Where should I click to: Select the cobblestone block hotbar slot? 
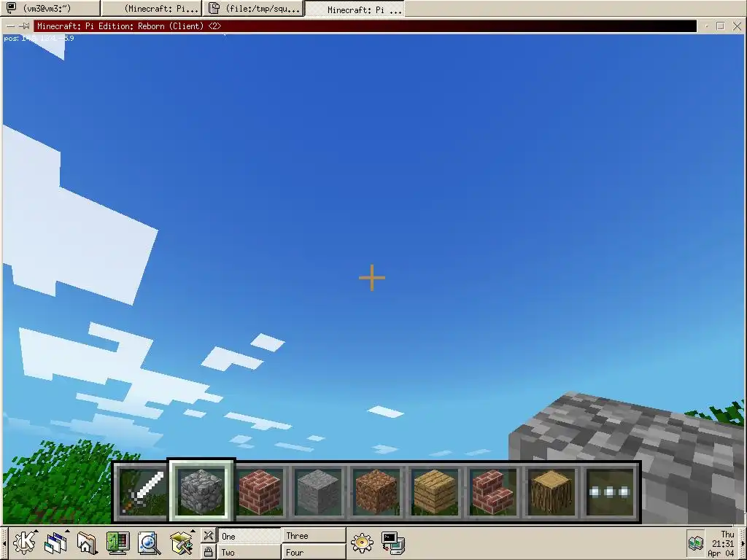[x=201, y=491]
